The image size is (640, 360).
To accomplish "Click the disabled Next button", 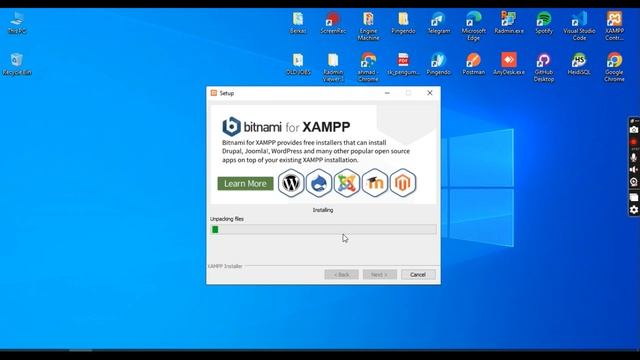I will coord(380,275).
